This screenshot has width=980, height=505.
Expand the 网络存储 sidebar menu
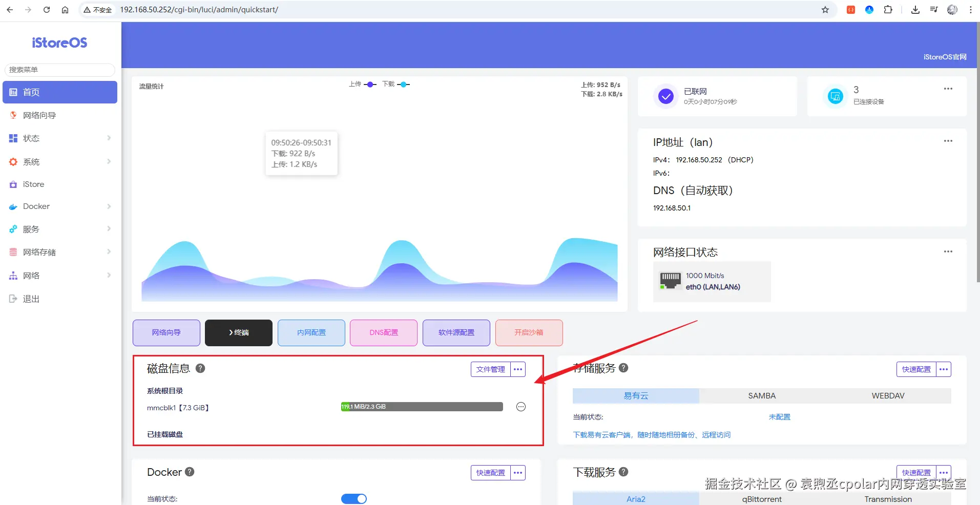coord(60,252)
